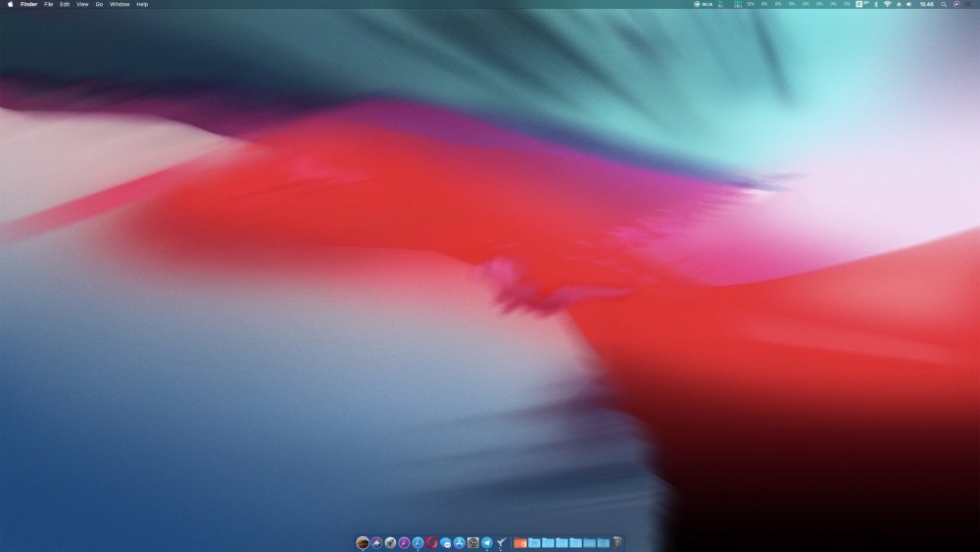Viewport: 980px width, 552px height.
Task: Launch Opera browser from the Dock
Action: click(x=432, y=542)
